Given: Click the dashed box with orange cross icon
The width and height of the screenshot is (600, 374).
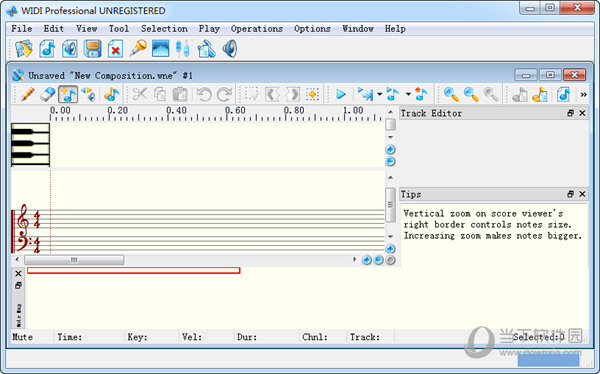Looking at the screenshot, I should tap(313, 94).
